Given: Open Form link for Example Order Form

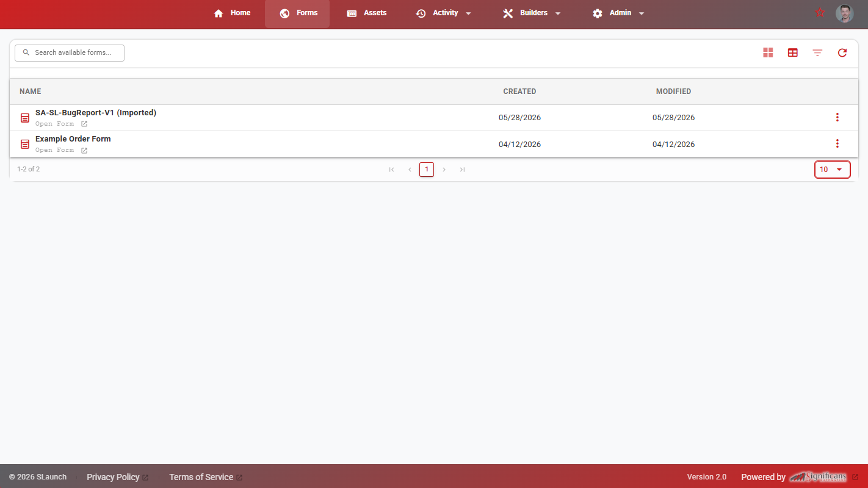Looking at the screenshot, I should pos(54,150).
